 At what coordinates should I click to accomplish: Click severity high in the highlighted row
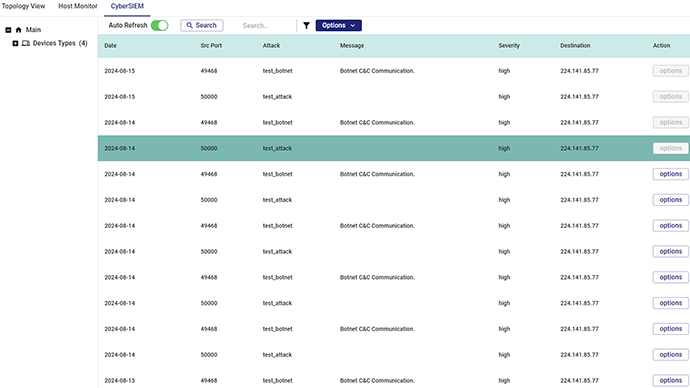[504, 148]
